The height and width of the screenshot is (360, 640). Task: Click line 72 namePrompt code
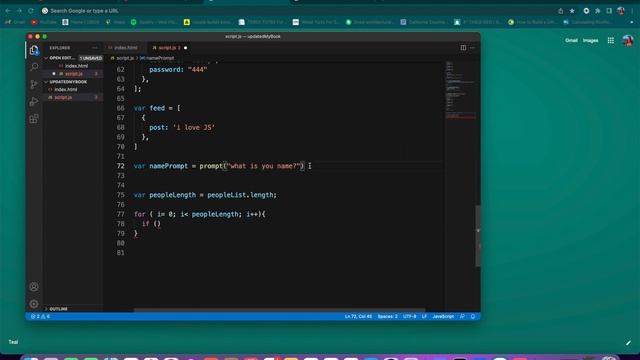click(x=219, y=166)
